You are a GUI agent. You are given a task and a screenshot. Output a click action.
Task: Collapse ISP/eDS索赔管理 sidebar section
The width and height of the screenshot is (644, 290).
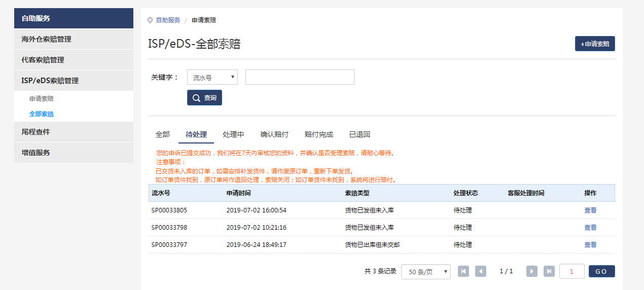74,81
